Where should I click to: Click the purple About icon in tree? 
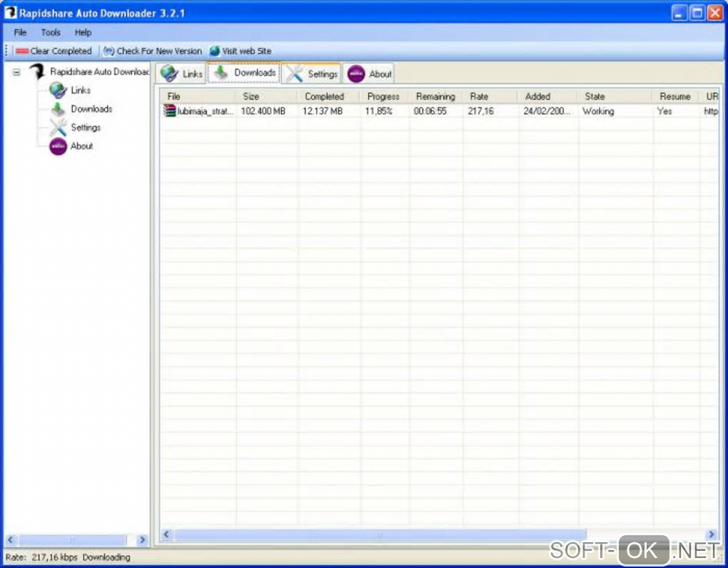[x=58, y=146]
